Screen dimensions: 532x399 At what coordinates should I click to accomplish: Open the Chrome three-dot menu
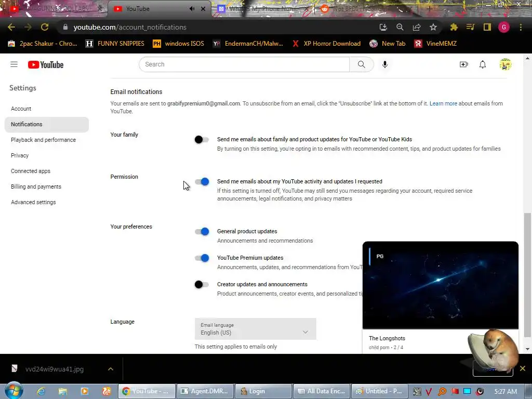(x=521, y=27)
